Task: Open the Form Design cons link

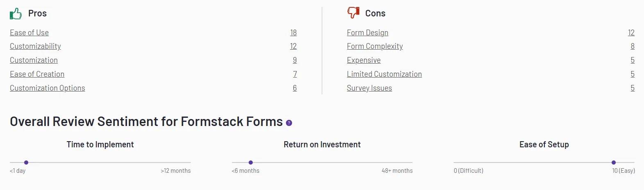Action: click(367, 32)
